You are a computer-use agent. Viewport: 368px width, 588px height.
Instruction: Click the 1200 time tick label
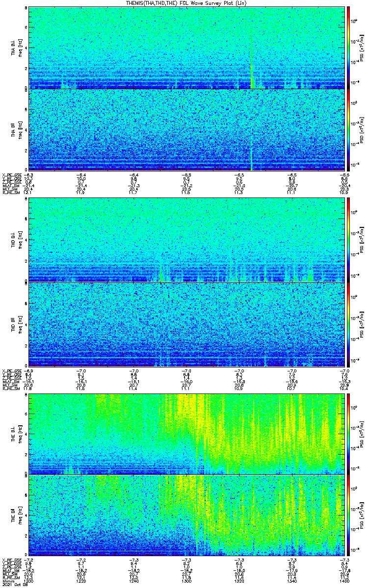pos(28,580)
